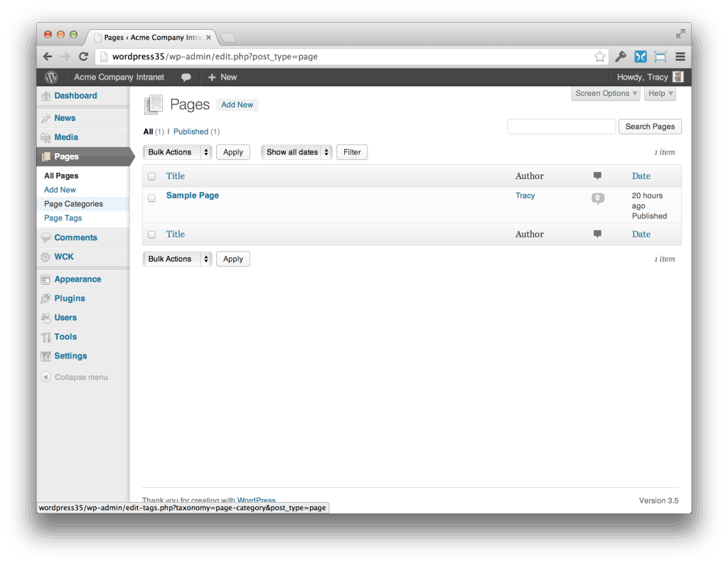Click the browser back arrow
The image size is (728, 564).
[x=48, y=57]
